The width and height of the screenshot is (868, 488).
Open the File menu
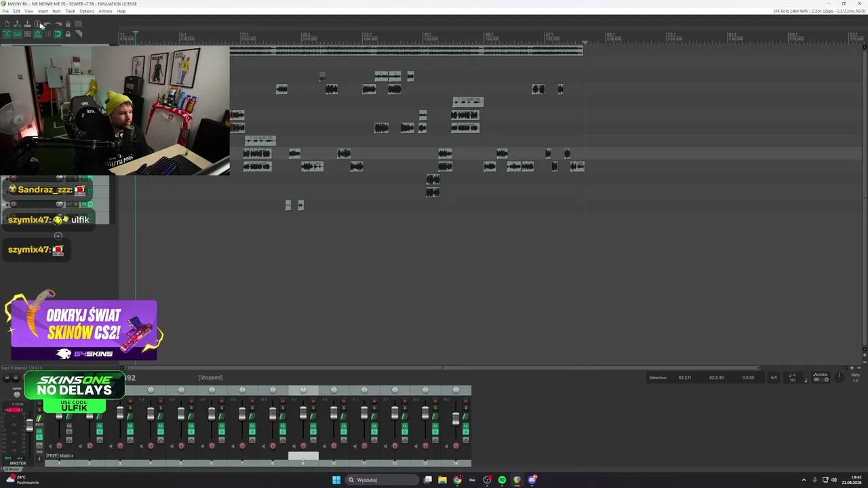(5, 11)
